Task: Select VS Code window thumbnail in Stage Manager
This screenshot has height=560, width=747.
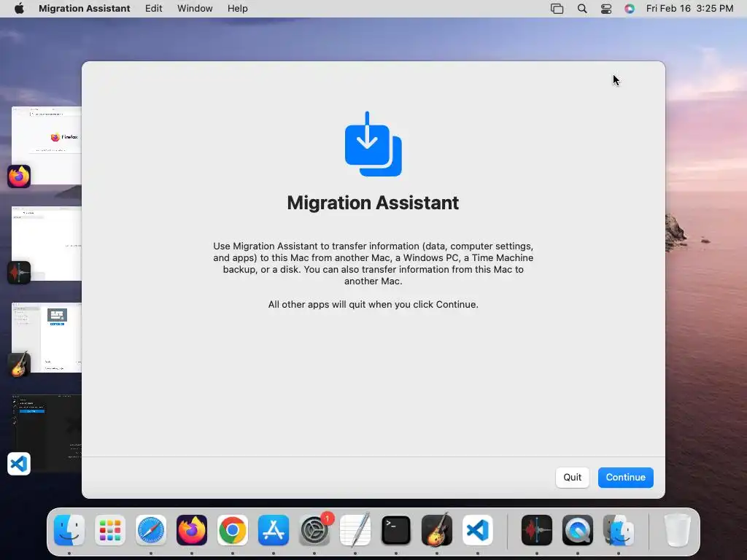Action: tap(47, 433)
